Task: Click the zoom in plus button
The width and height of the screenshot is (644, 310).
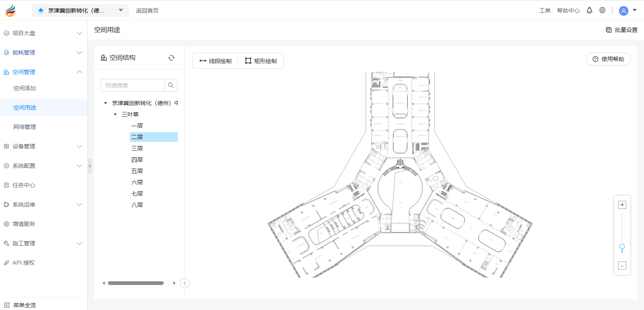Action: [x=622, y=205]
